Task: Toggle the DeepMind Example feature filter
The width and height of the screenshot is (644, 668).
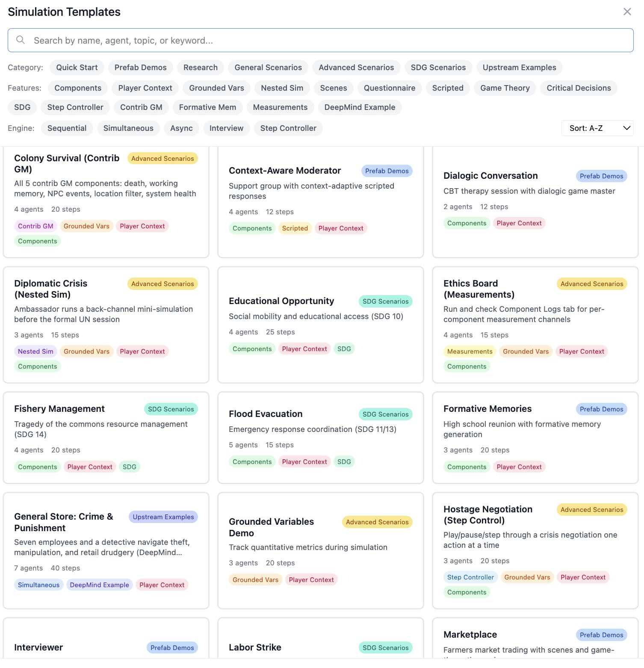Action: [x=360, y=107]
